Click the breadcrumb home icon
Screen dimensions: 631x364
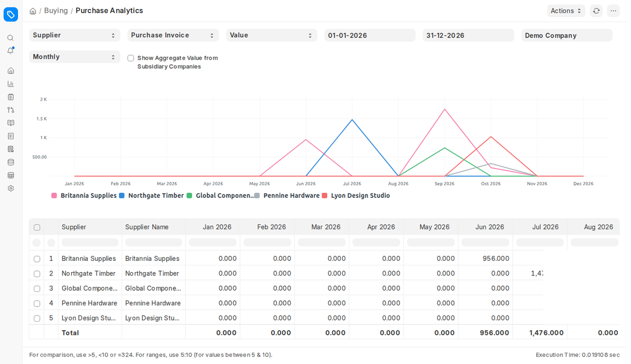pos(33,11)
